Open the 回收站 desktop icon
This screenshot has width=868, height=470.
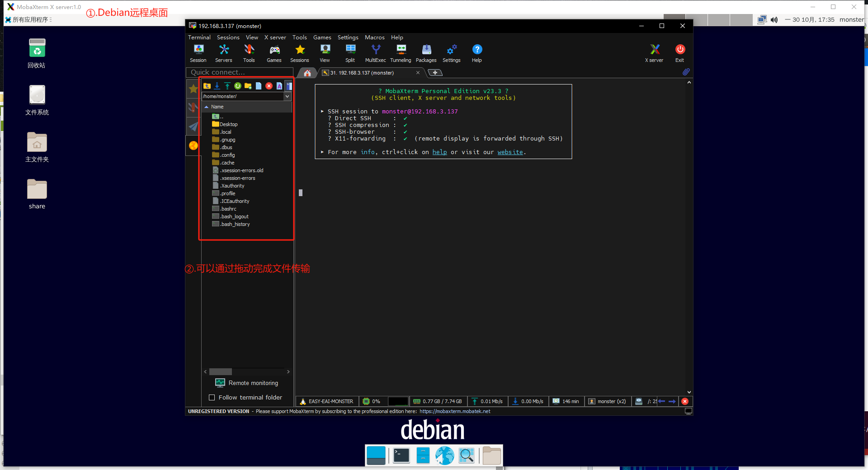(37, 53)
